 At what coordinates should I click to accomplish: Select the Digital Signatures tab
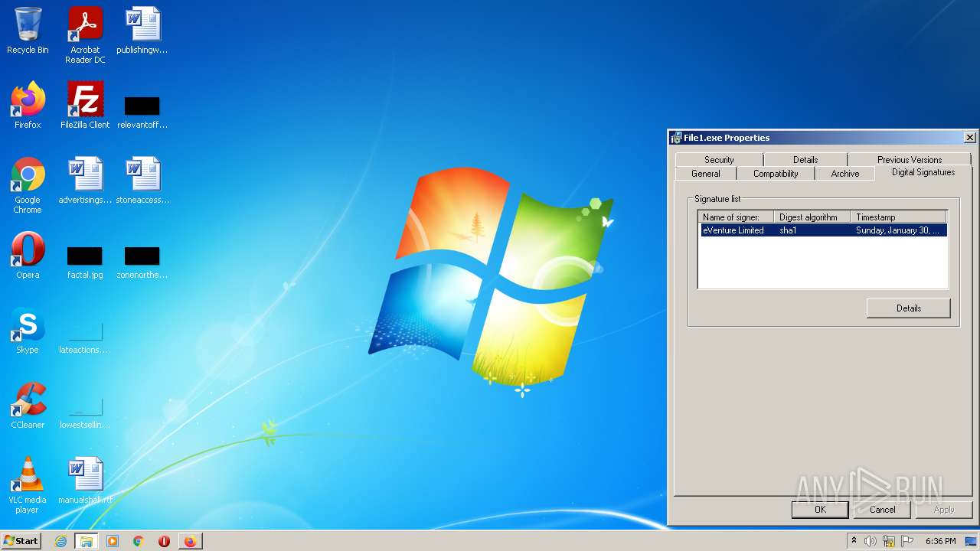pyautogui.click(x=923, y=172)
